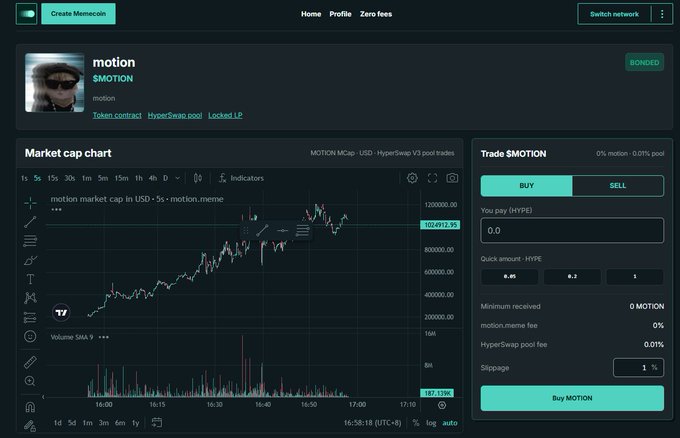The height and width of the screenshot is (438, 680).
Task: Open the Profile page
Action: tap(340, 14)
